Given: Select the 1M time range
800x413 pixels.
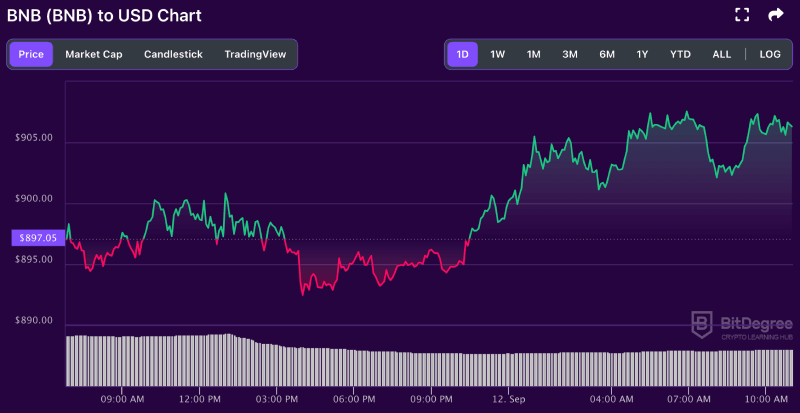Looking at the screenshot, I should (533, 54).
